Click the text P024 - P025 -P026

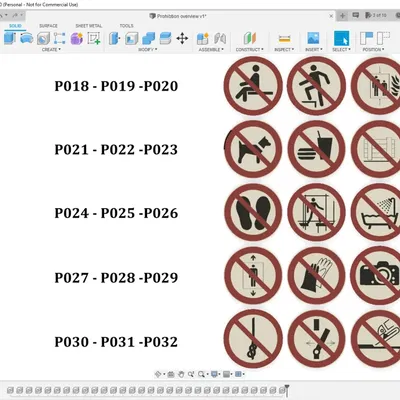pyautogui.click(x=116, y=213)
